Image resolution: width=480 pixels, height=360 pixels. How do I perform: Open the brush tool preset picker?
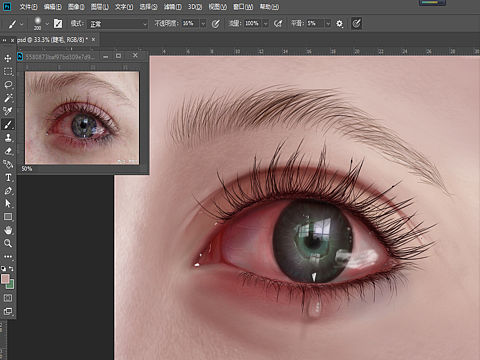click(x=15, y=24)
